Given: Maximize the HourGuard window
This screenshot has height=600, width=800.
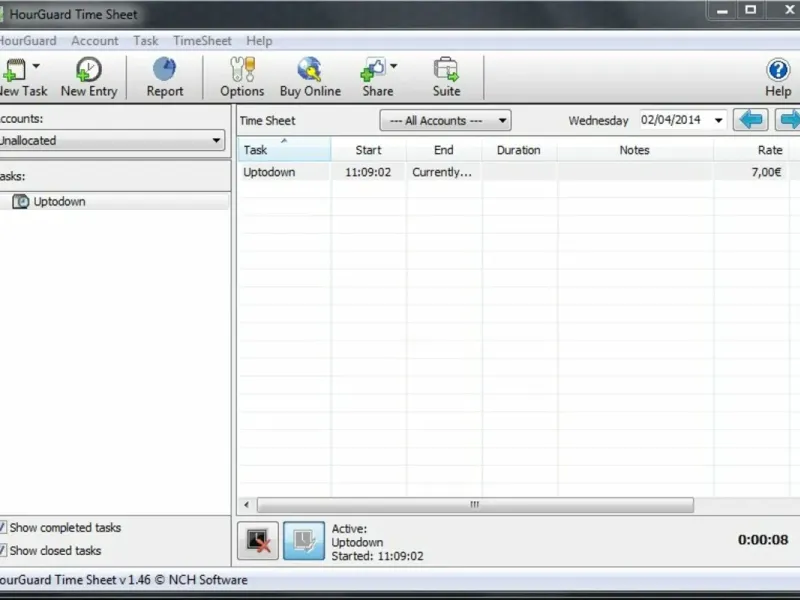Looking at the screenshot, I should pyautogui.click(x=751, y=10).
